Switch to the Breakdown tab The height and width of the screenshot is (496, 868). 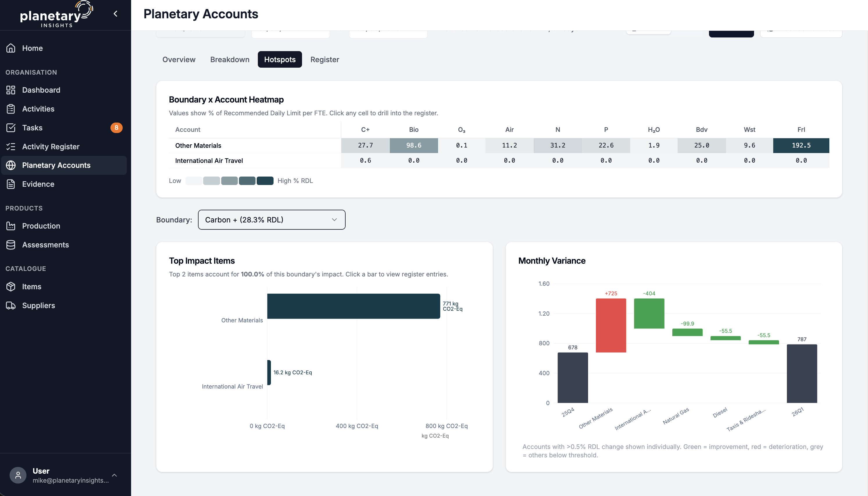click(230, 59)
